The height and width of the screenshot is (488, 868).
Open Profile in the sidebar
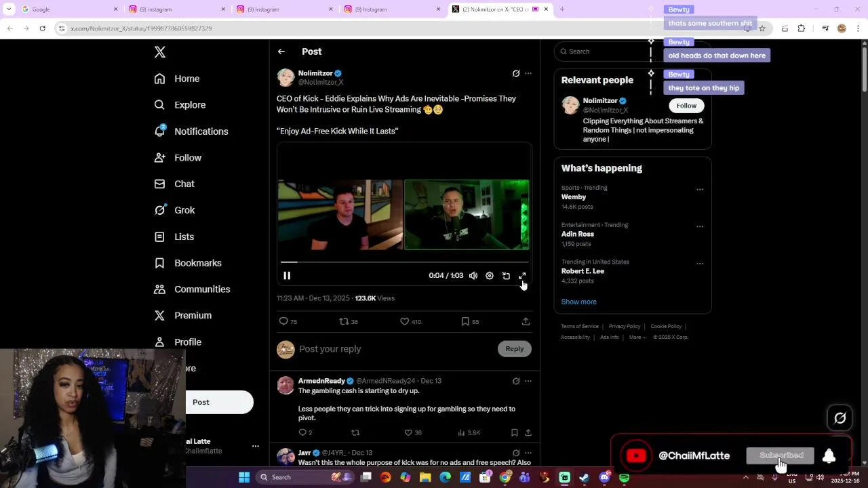pyautogui.click(x=178, y=342)
